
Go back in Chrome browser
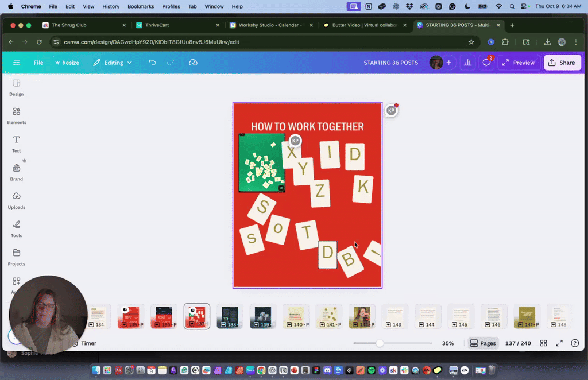(11, 42)
